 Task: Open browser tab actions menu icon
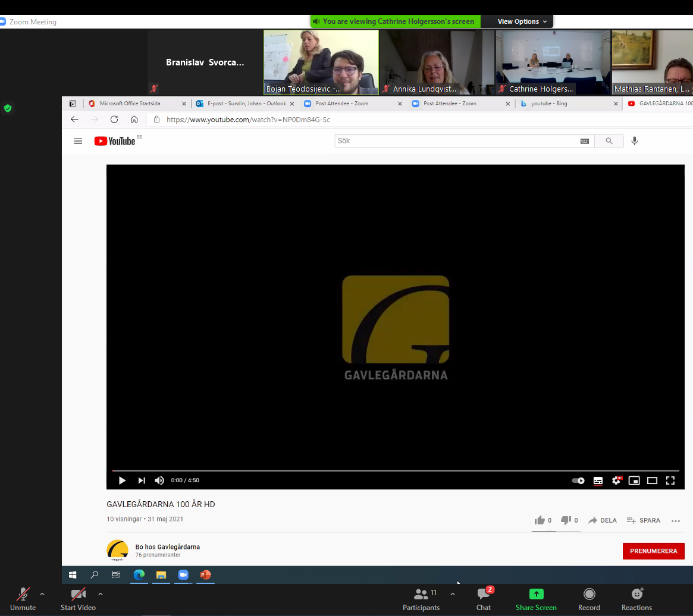click(73, 103)
